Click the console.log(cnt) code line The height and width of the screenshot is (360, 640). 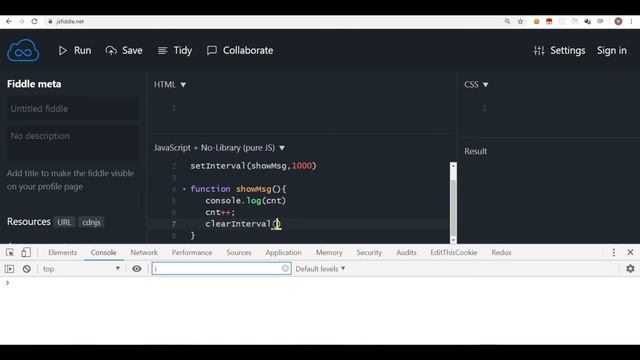point(246,201)
